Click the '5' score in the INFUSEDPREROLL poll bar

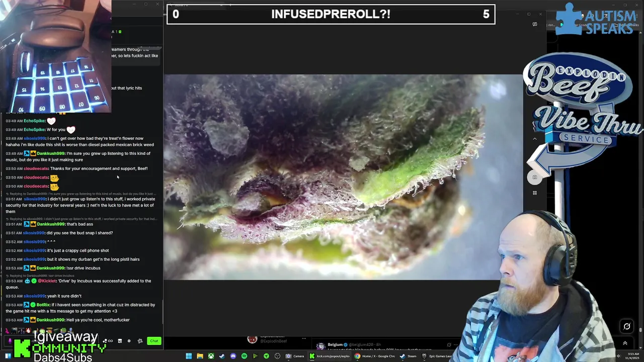486,14
